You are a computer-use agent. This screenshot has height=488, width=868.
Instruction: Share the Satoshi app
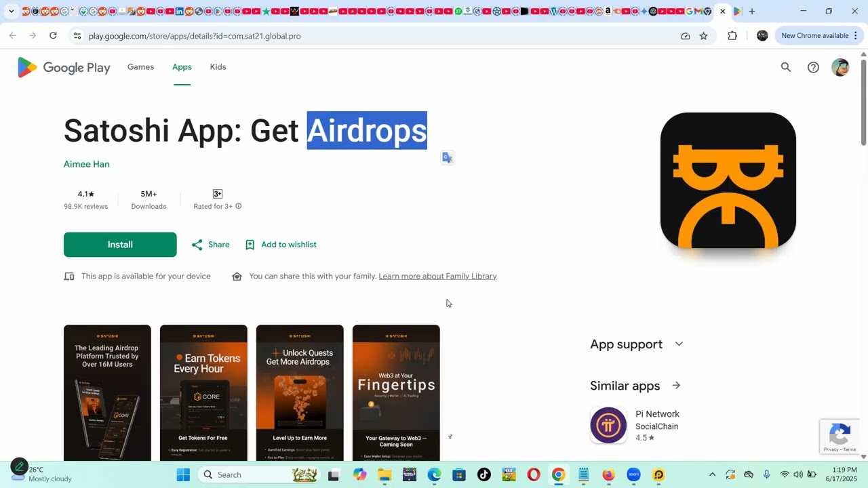210,245
